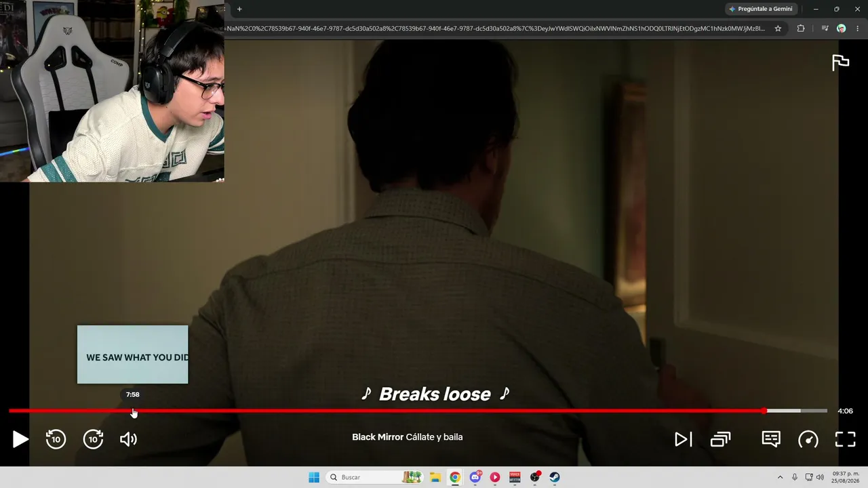Open a new Chrome tab
The width and height of the screenshot is (868, 488).
[239, 9]
